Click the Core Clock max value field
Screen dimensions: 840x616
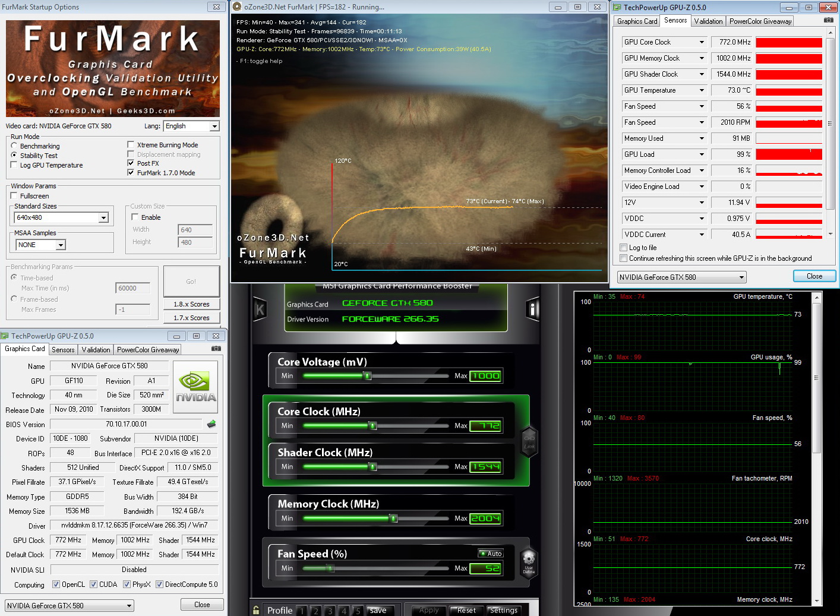tap(485, 426)
